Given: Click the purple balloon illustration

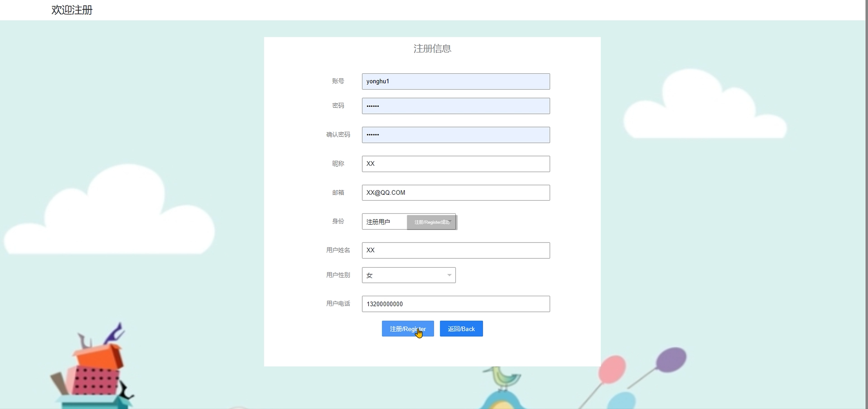Looking at the screenshot, I should (x=671, y=360).
